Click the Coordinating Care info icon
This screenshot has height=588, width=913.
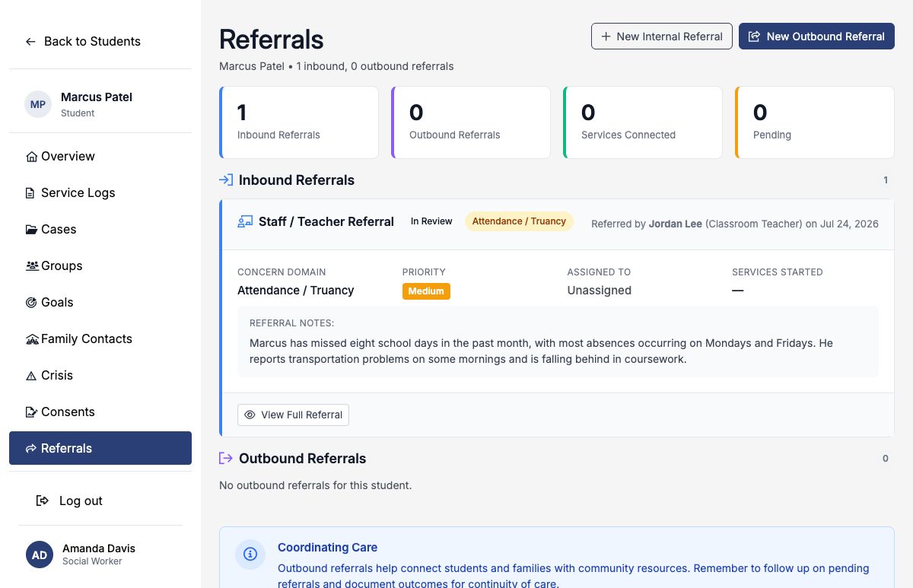point(250,555)
